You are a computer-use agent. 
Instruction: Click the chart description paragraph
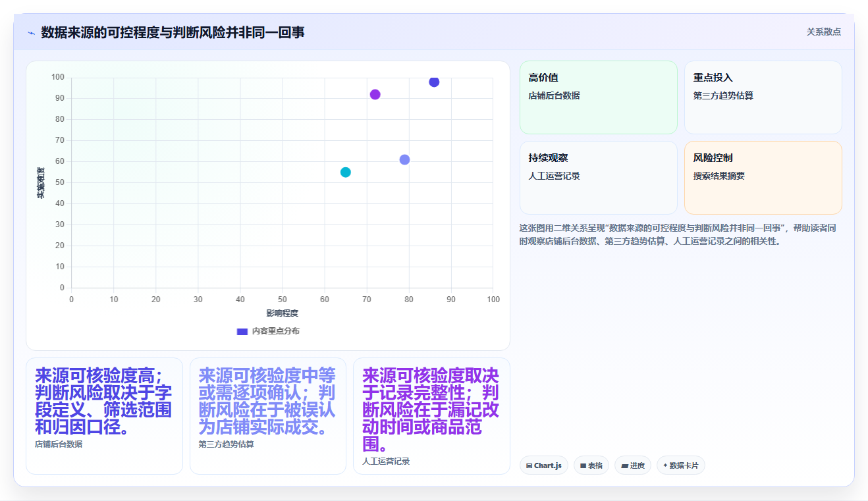click(678, 234)
